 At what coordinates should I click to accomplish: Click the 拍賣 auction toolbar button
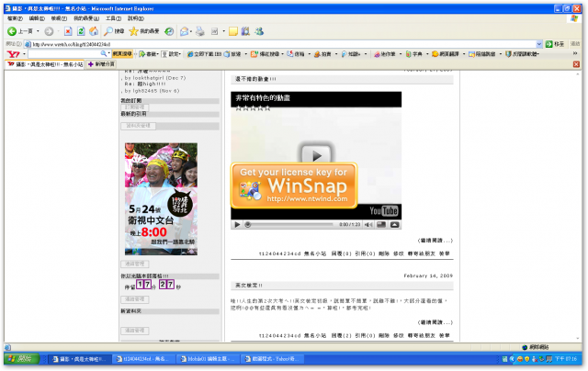point(322,54)
